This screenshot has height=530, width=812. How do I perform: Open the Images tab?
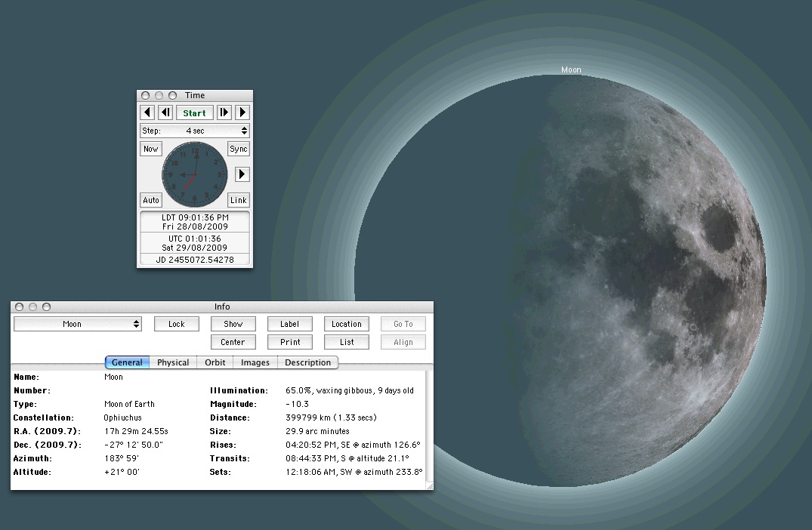click(255, 362)
